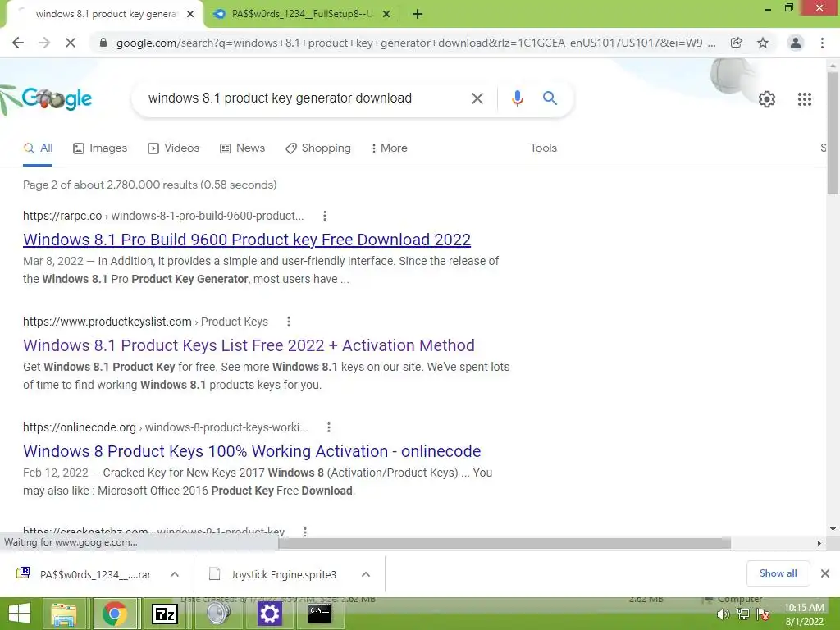This screenshot has width=840, height=630.
Task: Switch to the News tab
Action: click(x=243, y=148)
